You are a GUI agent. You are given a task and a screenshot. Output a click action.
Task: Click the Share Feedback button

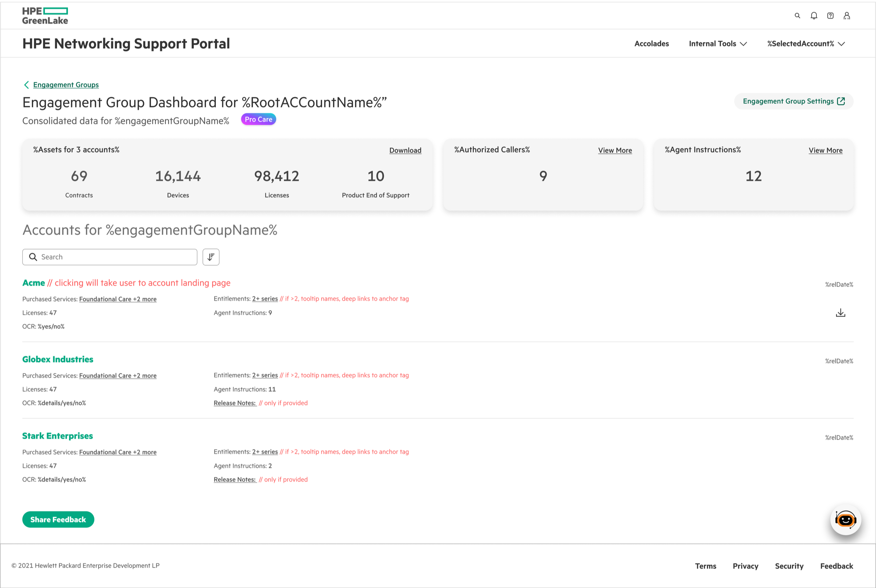coord(58,519)
